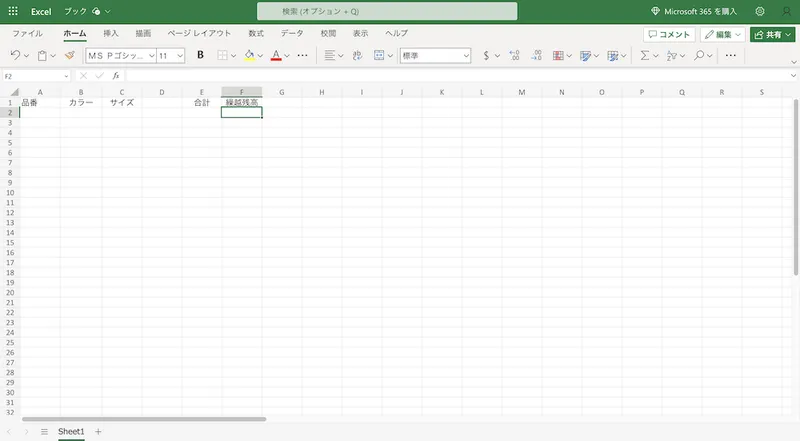The width and height of the screenshot is (800, 441).
Task: Click the Find magnifier icon
Action: pos(699,55)
